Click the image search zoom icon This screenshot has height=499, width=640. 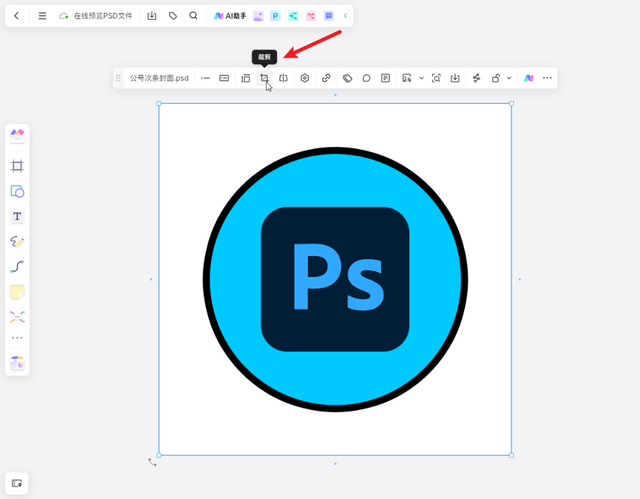tap(436, 78)
